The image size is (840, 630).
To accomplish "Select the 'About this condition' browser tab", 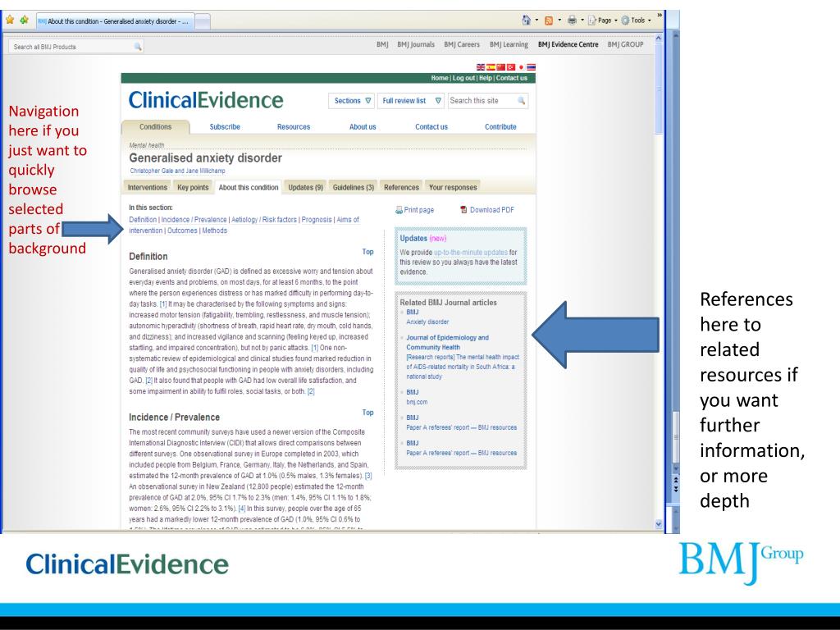I will (115, 21).
